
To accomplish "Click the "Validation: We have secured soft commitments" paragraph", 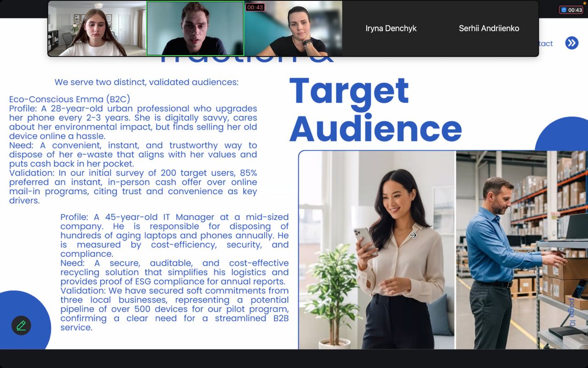I will pos(175,309).
